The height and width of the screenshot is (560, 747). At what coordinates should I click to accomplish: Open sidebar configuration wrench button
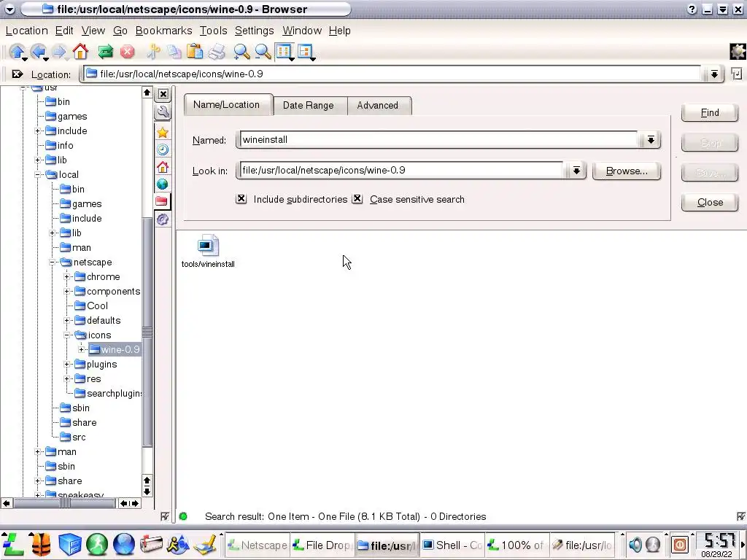pos(163,112)
